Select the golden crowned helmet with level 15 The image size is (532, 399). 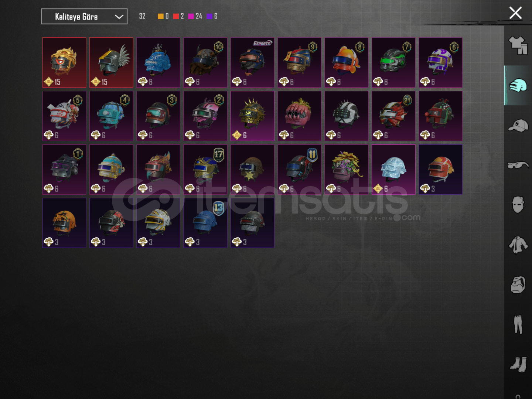point(64,62)
